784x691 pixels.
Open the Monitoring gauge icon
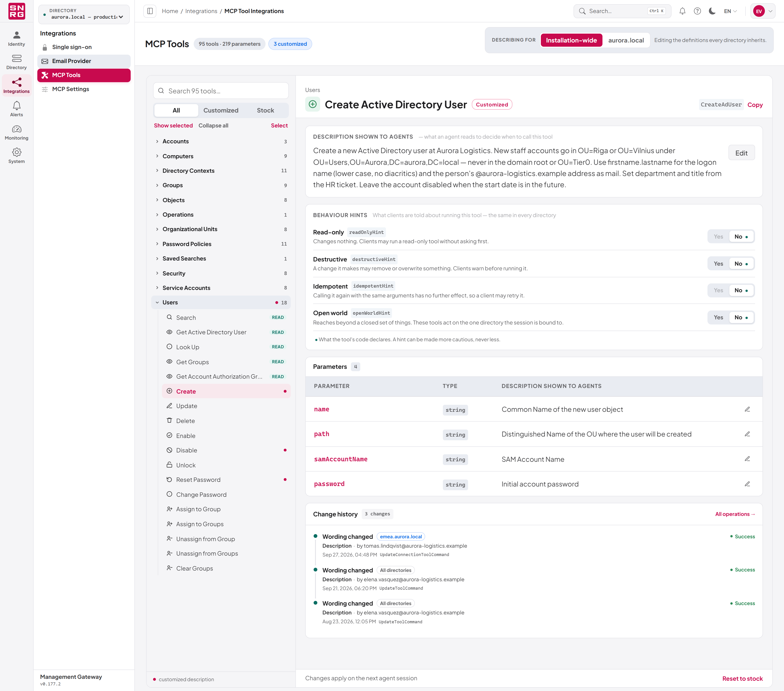pos(17,132)
